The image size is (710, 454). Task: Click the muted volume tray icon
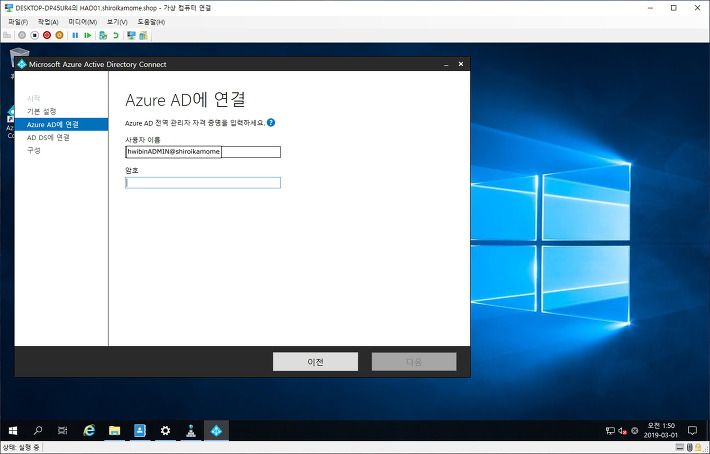[623, 431]
